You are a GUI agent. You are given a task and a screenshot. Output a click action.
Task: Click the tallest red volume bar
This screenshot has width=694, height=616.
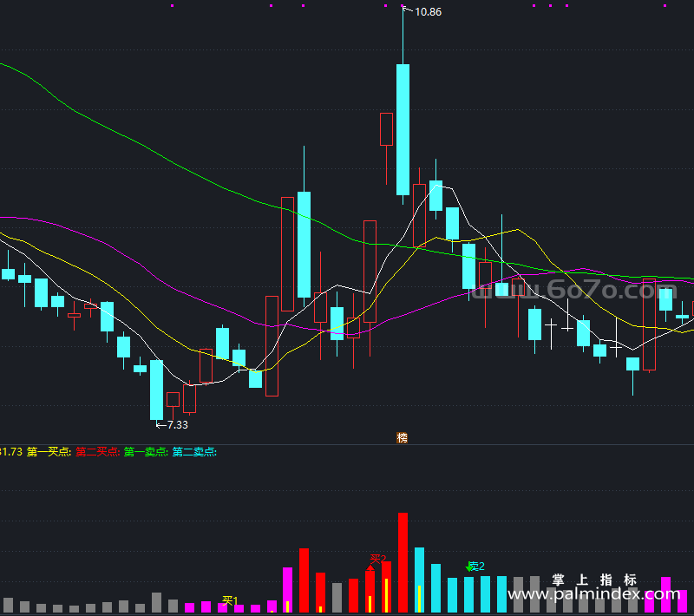coord(403,562)
